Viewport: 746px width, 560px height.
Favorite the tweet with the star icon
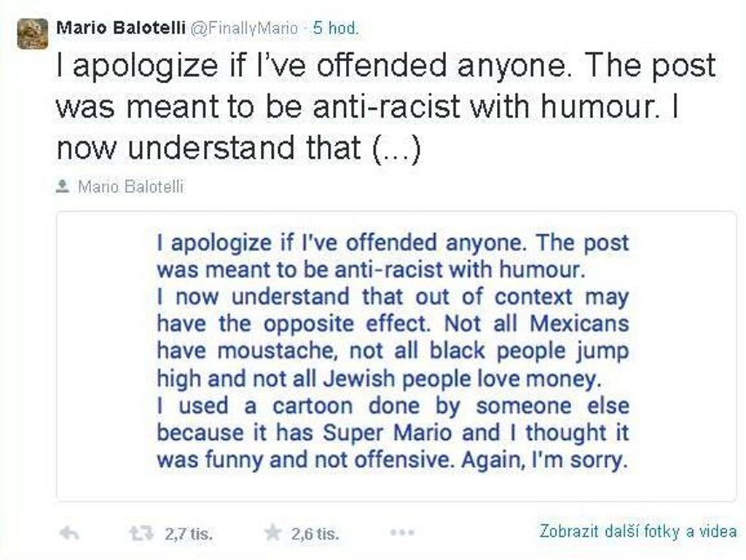[x=272, y=534]
